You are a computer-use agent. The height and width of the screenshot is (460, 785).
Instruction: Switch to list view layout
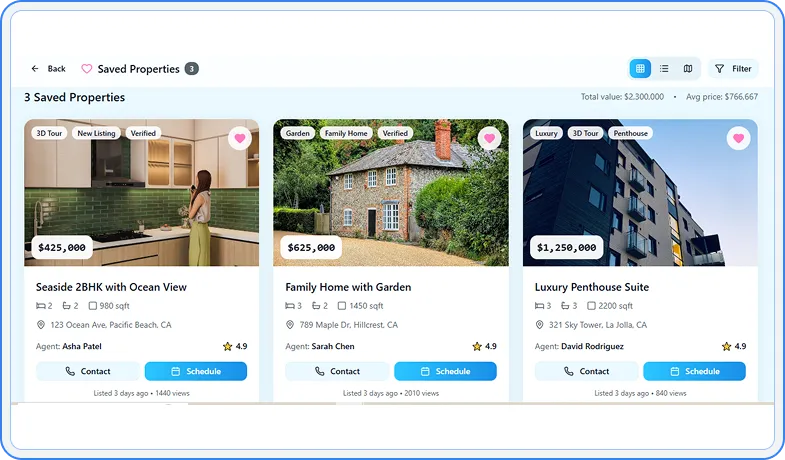(664, 69)
